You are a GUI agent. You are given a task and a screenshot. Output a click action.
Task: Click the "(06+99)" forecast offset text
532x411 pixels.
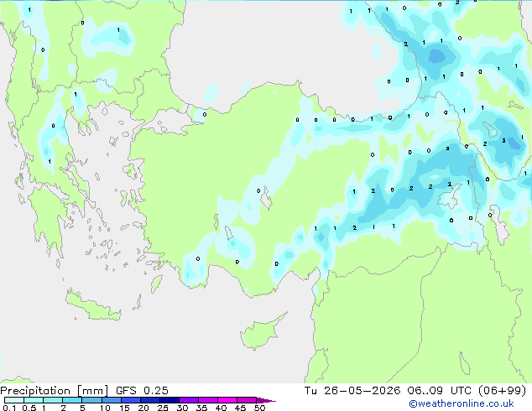502,391
